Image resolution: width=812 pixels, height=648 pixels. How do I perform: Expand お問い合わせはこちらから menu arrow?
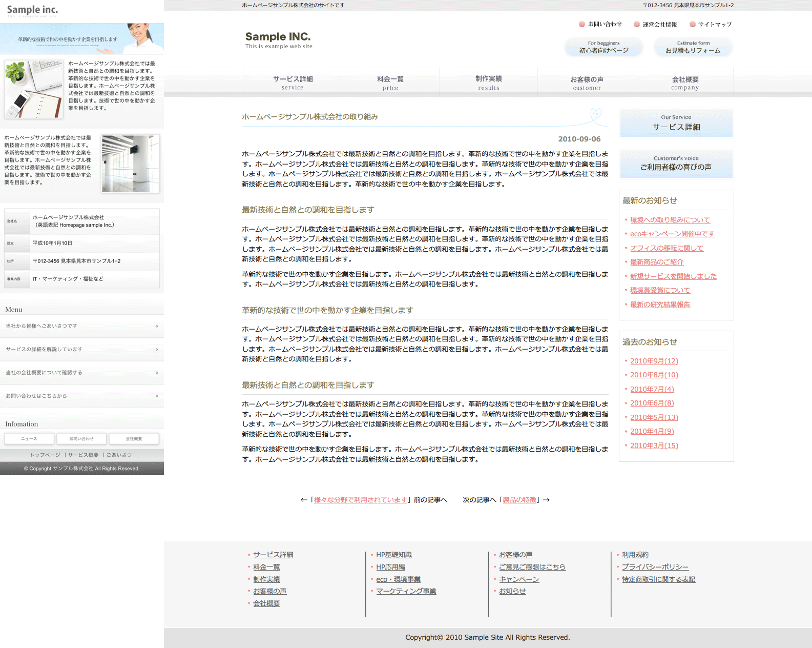click(x=157, y=396)
